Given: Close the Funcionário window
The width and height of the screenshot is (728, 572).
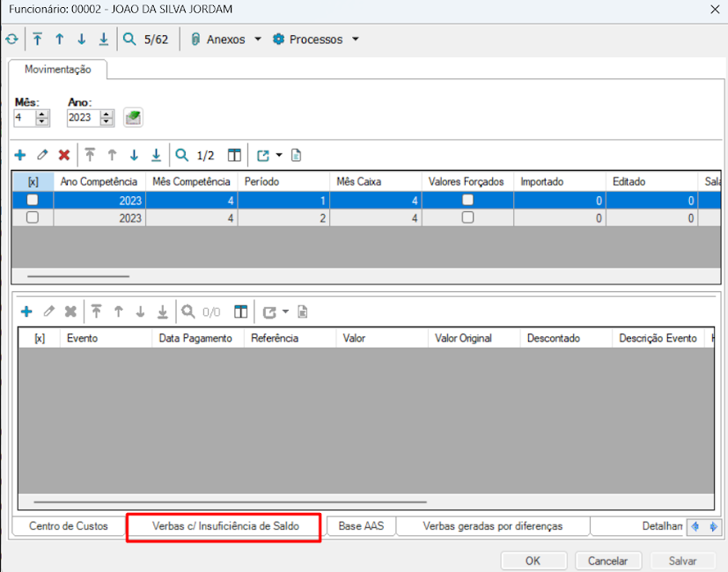Looking at the screenshot, I should (x=715, y=10).
